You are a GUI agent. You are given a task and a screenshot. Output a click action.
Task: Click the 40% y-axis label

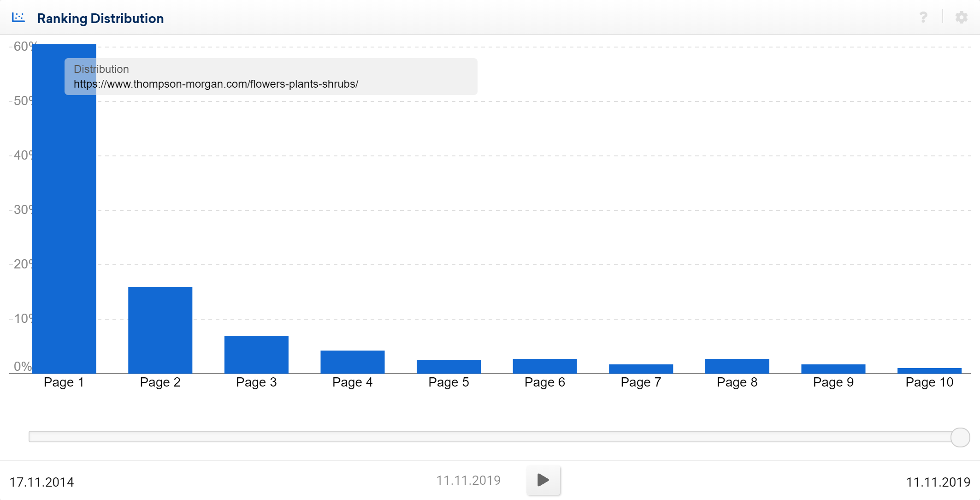coord(23,155)
